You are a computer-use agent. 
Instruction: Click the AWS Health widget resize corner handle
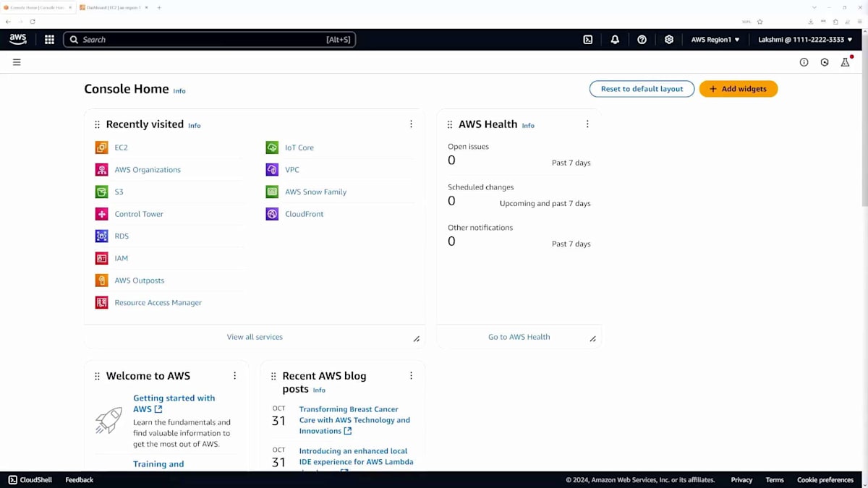pyautogui.click(x=593, y=339)
